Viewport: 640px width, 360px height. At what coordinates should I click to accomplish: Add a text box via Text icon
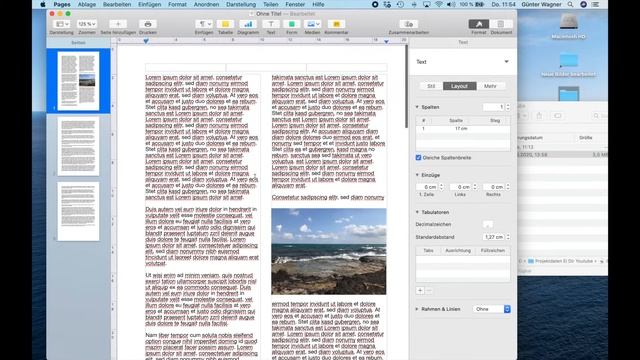(271, 24)
